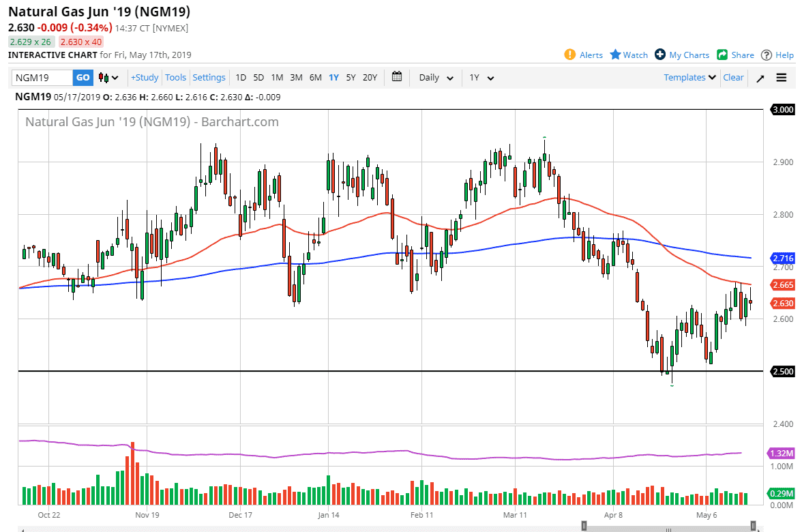This screenshot has height=532, width=802.
Task: Switch to the 5Y time range
Action: tap(351, 78)
